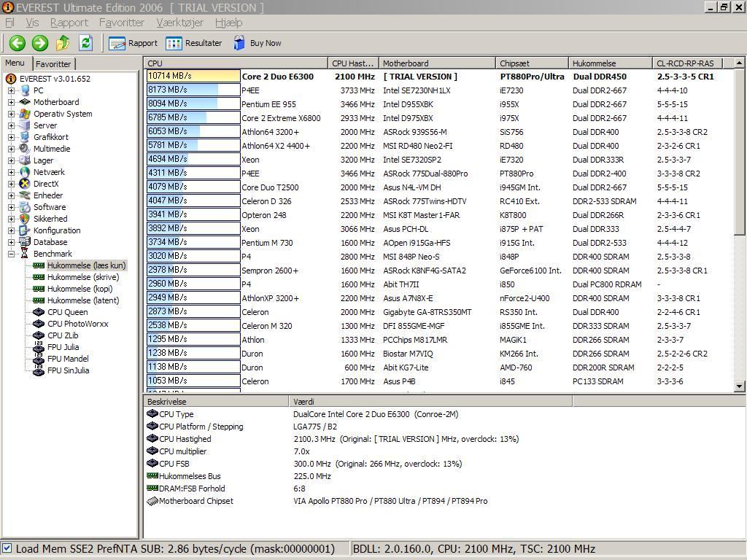
Task: Click the Sikkerhed shield icon
Action: [x=25, y=219]
